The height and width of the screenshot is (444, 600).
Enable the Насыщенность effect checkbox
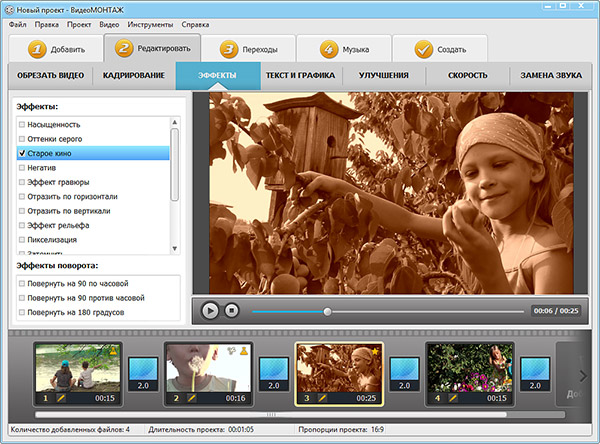(22, 124)
